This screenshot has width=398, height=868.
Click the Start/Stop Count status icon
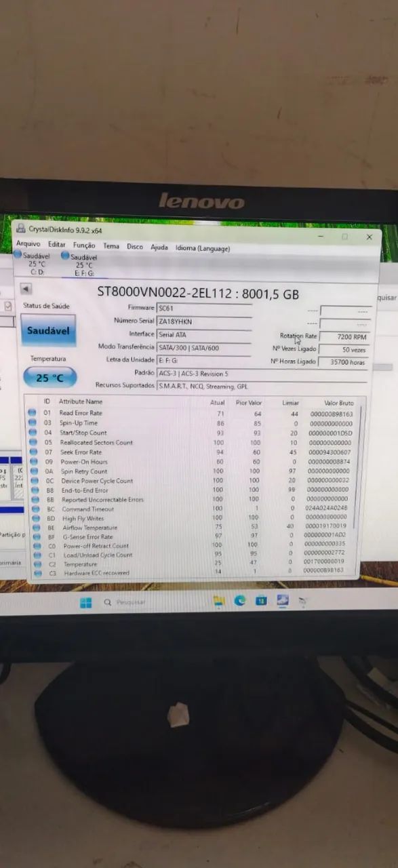(32, 432)
